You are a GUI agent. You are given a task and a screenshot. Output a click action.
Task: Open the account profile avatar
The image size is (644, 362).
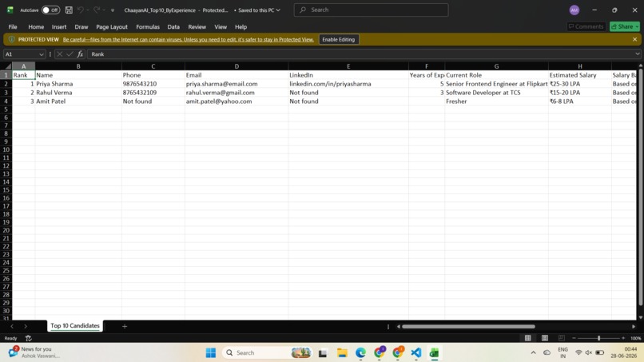point(574,10)
